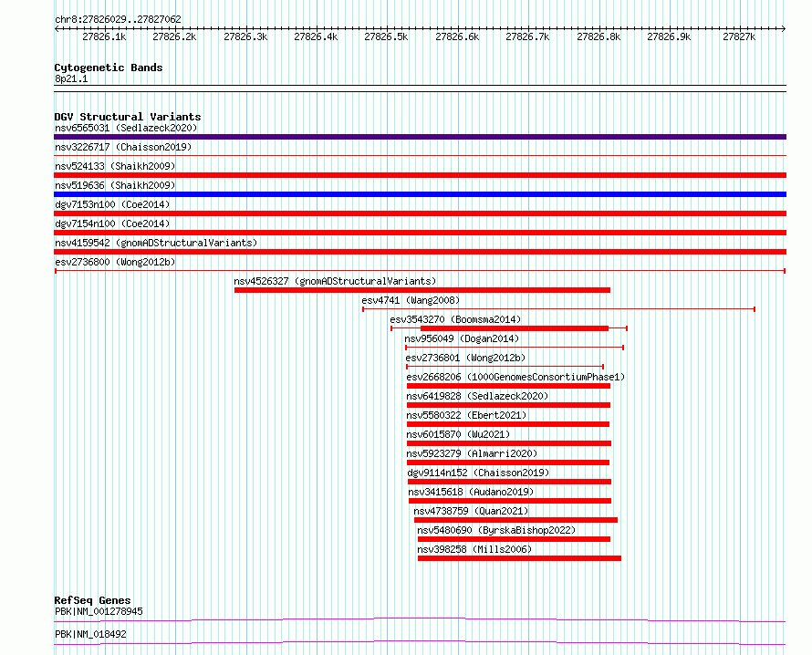The height and width of the screenshot is (655, 812).
Task: Click nsv5480690 (ByrskaBishop2022) label
Action: coord(496,530)
